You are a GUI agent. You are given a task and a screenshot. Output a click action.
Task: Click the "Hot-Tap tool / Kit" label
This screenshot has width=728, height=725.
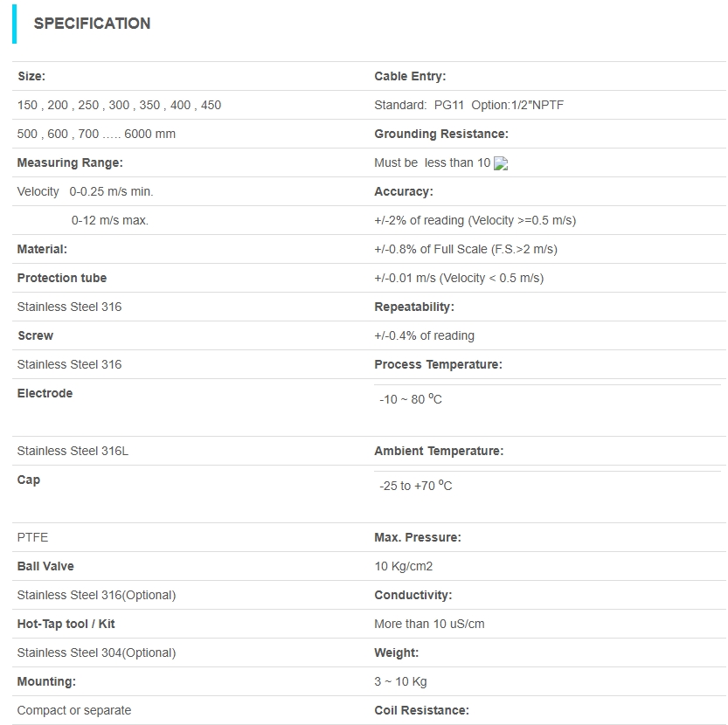[66, 624]
